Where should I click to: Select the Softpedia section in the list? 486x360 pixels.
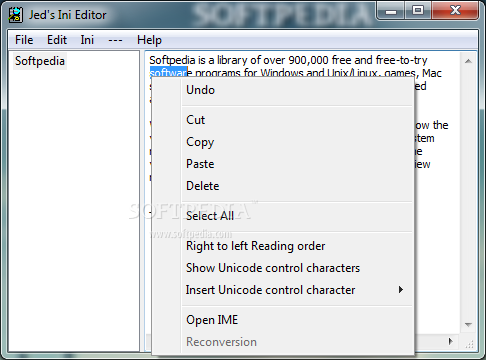40,61
